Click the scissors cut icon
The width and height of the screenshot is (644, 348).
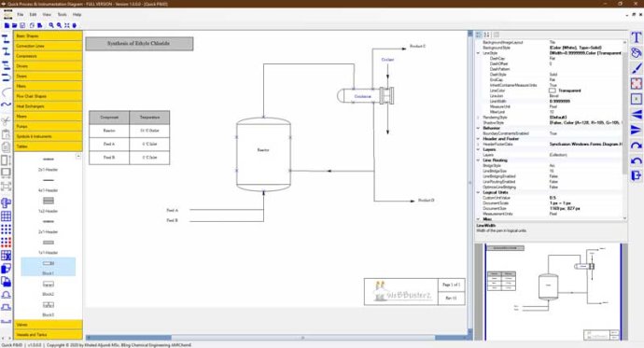pyautogui.click(x=6, y=120)
